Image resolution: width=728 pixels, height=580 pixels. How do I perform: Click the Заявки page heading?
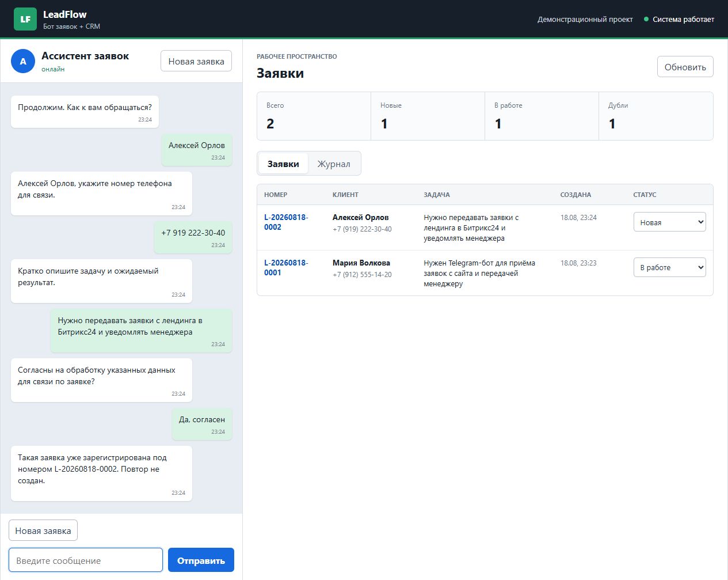[280, 73]
